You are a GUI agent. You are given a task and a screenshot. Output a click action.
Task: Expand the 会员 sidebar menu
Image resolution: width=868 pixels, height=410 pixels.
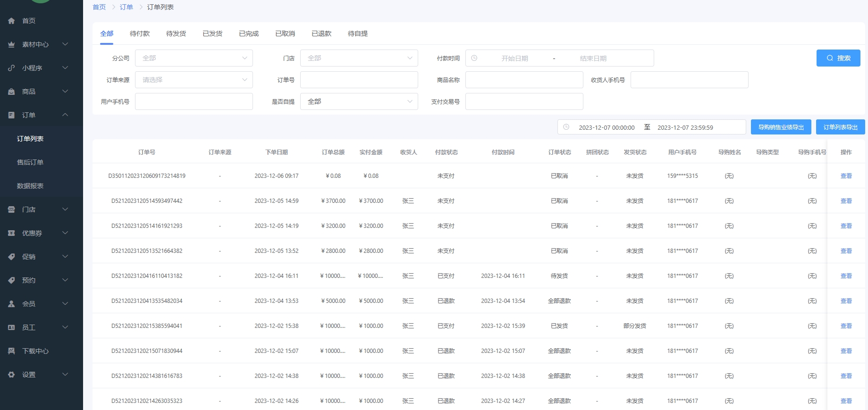pyautogui.click(x=65, y=304)
